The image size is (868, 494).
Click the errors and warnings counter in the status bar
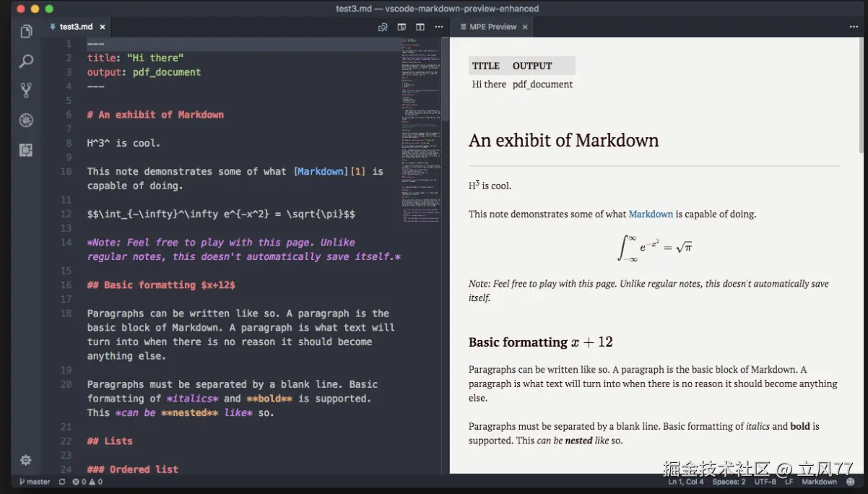click(x=87, y=482)
